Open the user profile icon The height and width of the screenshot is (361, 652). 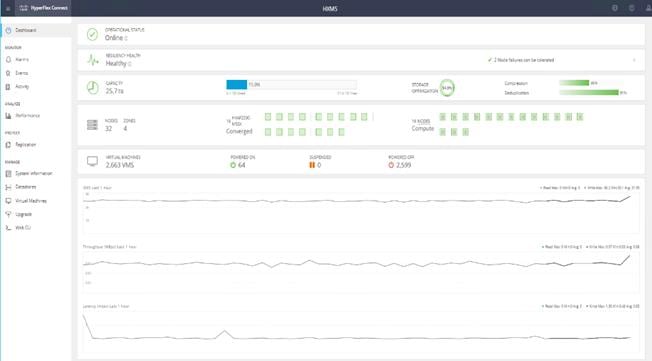point(648,8)
